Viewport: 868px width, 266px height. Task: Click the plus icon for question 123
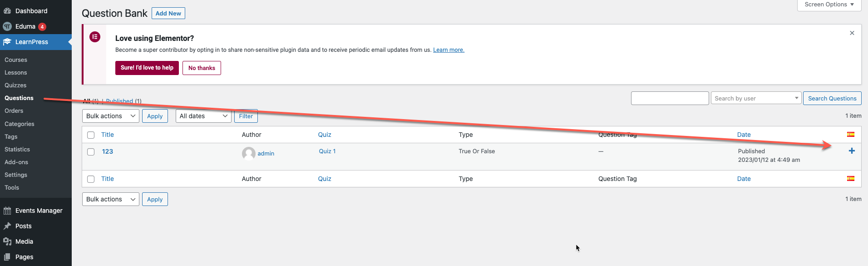coord(852,151)
